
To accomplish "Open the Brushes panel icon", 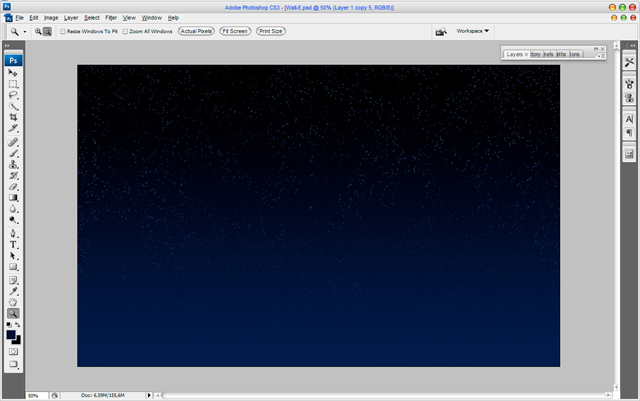I will 629,84.
